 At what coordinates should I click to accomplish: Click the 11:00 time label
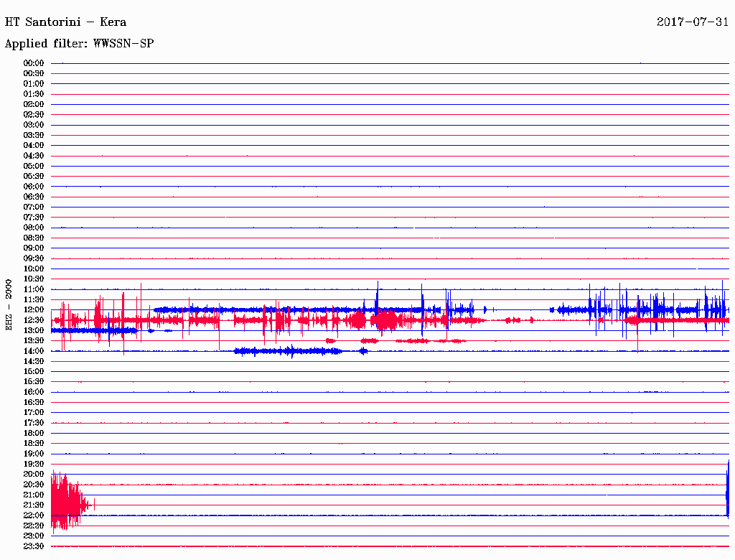34,289
